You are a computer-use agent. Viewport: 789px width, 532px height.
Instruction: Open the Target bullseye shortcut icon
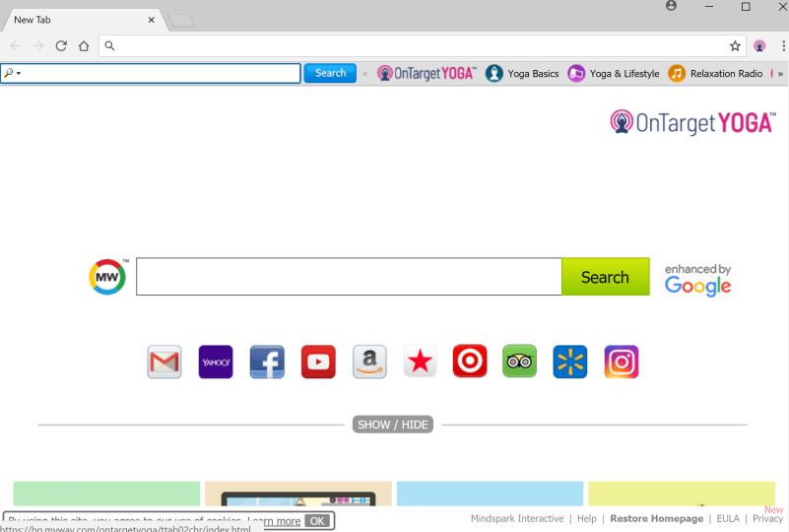coord(470,361)
